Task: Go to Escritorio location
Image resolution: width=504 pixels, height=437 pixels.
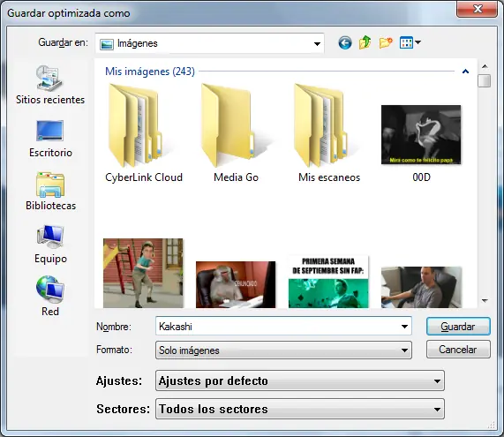Action: point(50,139)
